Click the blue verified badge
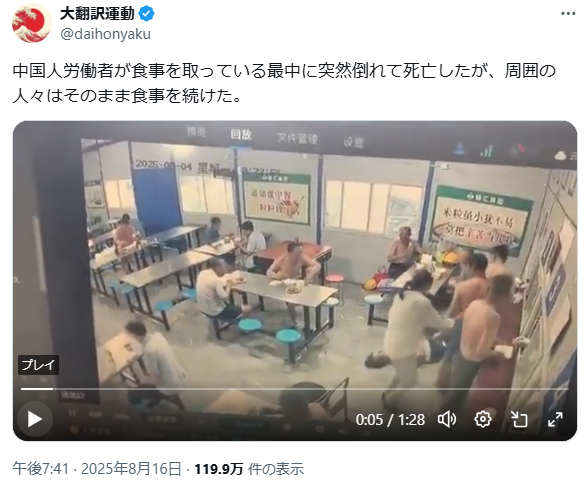Screen dimensions: 585x494 point(146,14)
